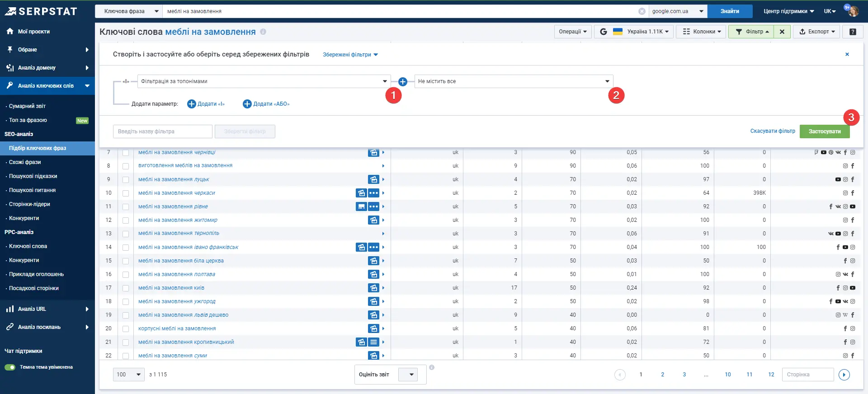This screenshot has width=868, height=394.
Task: Close the filter panel with blue X
Action: [847, 54]
